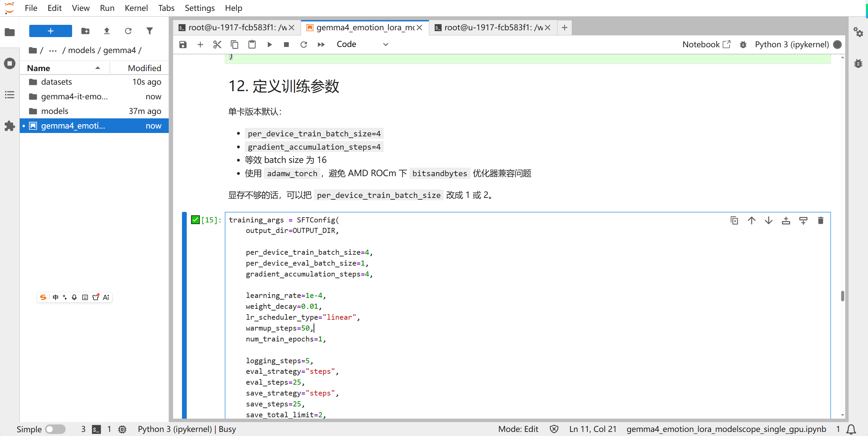
Task: Go to root folder in breadcrumb
Action: pos(33,50)
